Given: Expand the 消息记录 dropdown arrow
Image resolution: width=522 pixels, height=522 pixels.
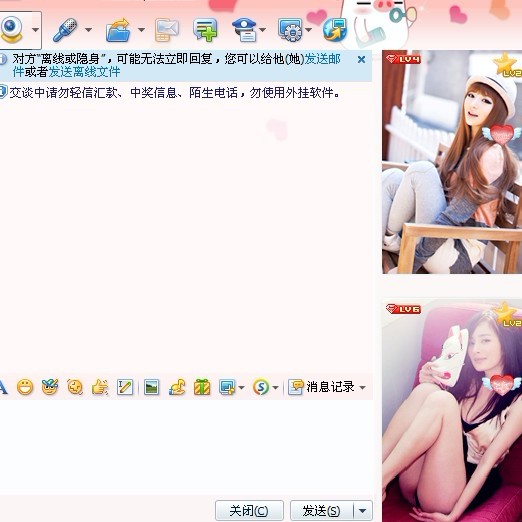Looking at the screenshot, I should [362, 388].
